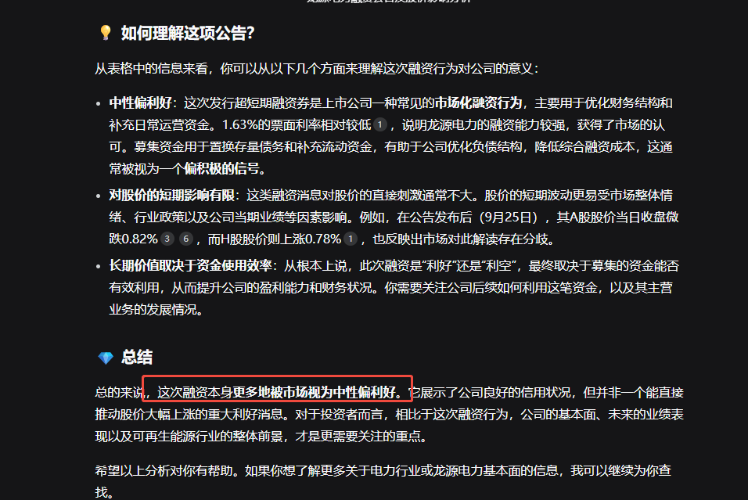Click the bold text 长期价值取决于资金使用效率
Viewport: 748px width, 500px height.
190,266
